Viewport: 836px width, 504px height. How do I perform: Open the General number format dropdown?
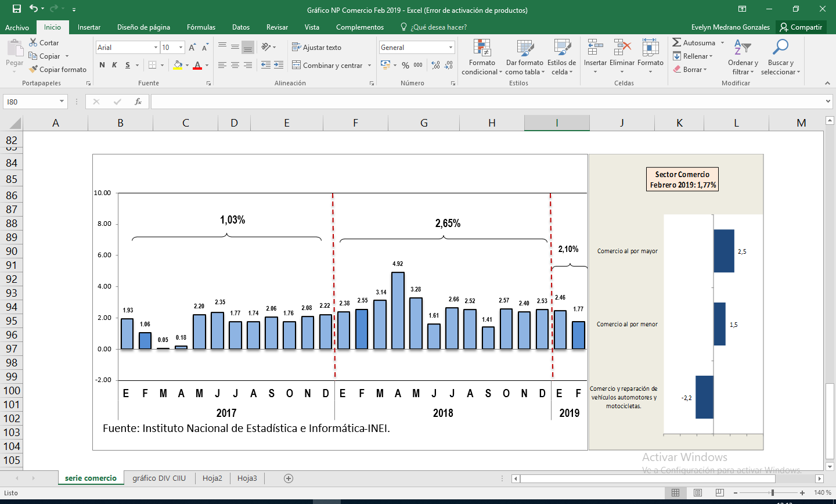click(451, 48)
